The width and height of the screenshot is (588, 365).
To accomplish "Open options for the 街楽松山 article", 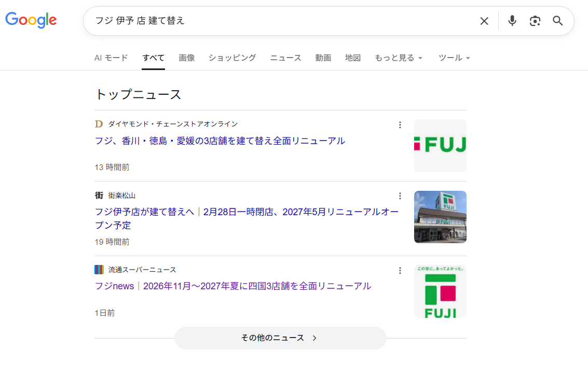I will coord(400,196).
